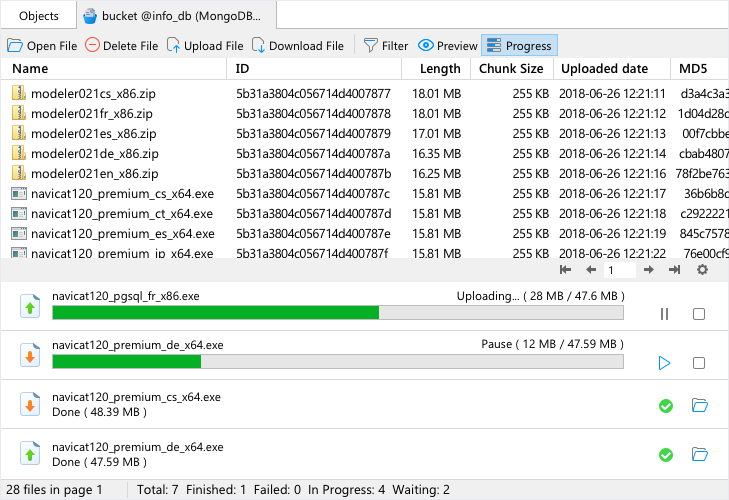Sort by Uploaded date column

click(x=612, y=69)
